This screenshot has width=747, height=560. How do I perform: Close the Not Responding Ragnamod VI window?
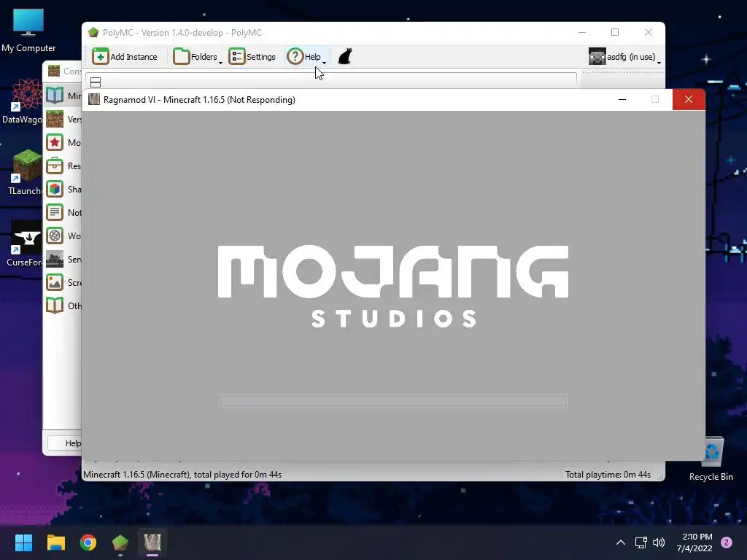coord(689,99)
